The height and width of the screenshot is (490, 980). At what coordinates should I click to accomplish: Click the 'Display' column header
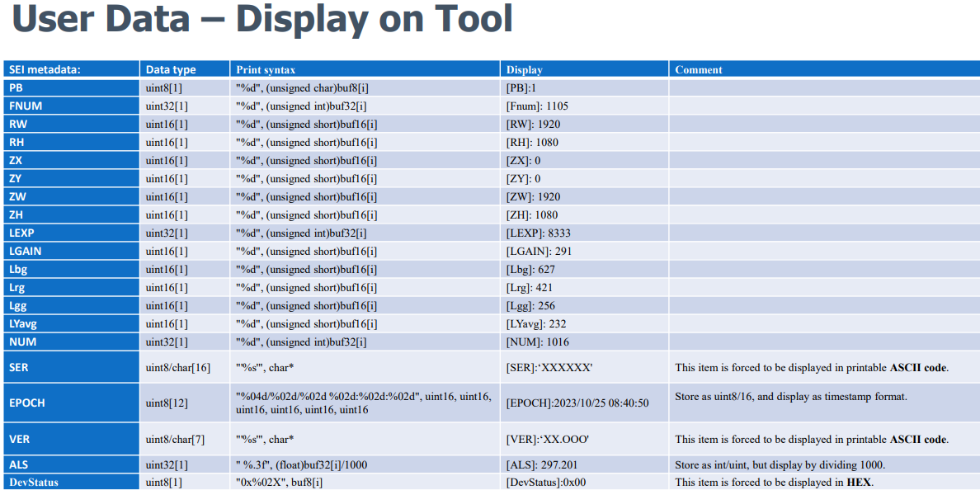pyautogui.click(x=525, y=70)
